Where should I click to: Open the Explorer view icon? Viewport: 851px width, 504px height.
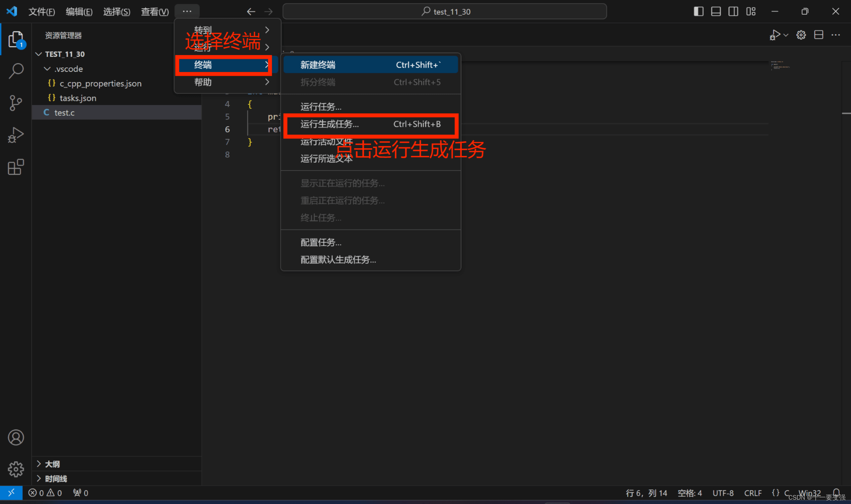16,40
